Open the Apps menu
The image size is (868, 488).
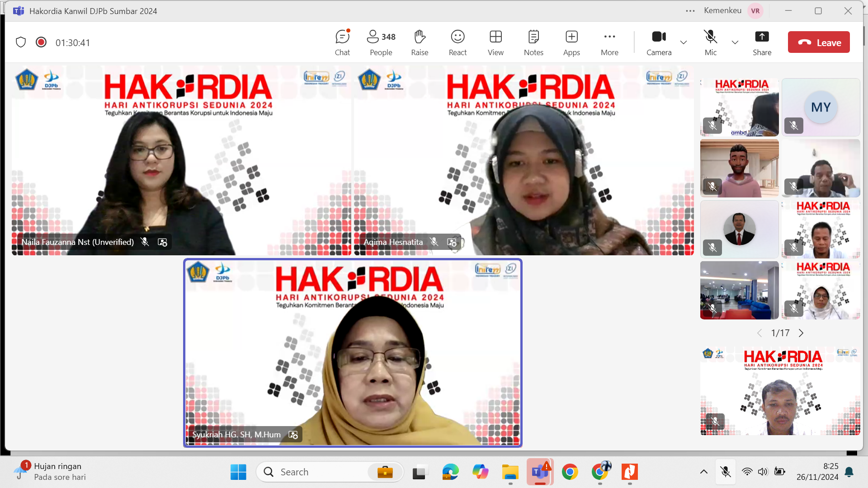[571, 42]
